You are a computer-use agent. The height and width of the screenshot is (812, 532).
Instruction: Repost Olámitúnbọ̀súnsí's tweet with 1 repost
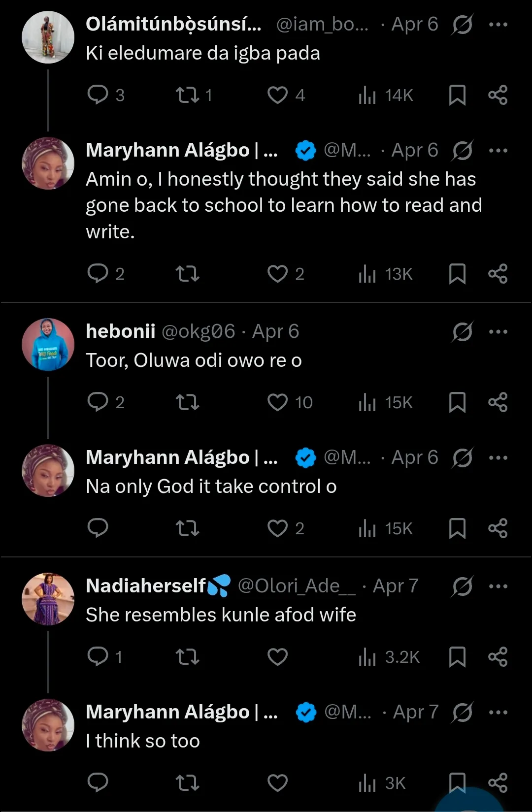188,95
